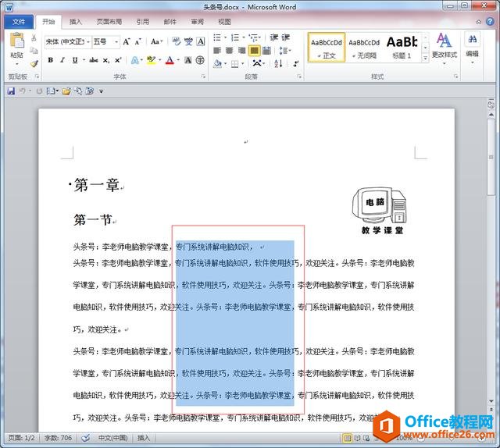
Task: Increase font size with grow font icon
Action: tap(127, 41)
